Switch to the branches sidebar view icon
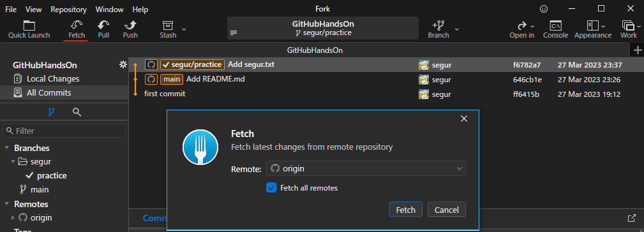Screen dimensions: 644x232 (51, 112)
